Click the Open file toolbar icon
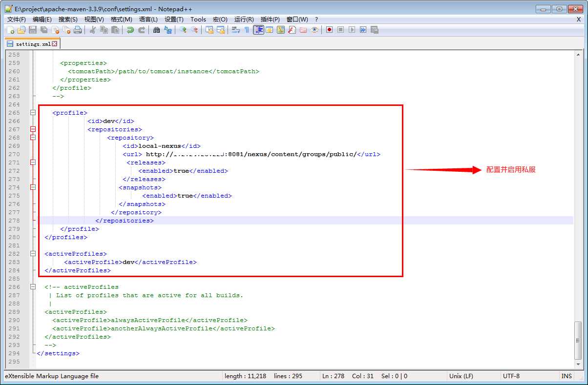The image size is (588, 385). [x=21, y=30]
